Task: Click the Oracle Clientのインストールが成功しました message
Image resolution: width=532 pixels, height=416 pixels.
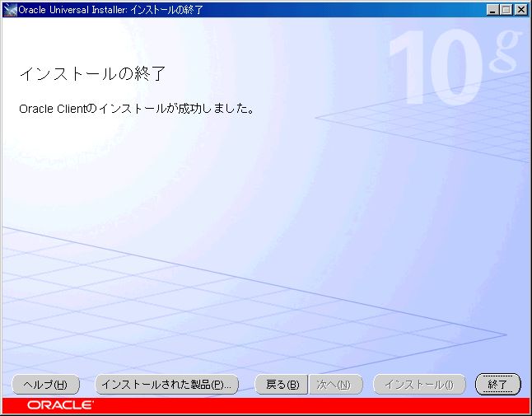Action: [x=137, y=109]
